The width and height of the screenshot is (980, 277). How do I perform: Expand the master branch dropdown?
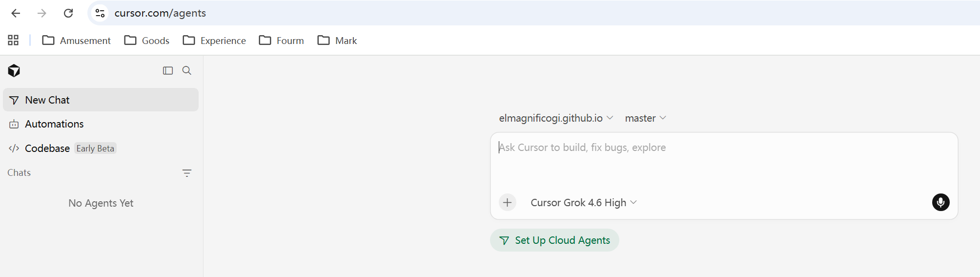[645, 118]
